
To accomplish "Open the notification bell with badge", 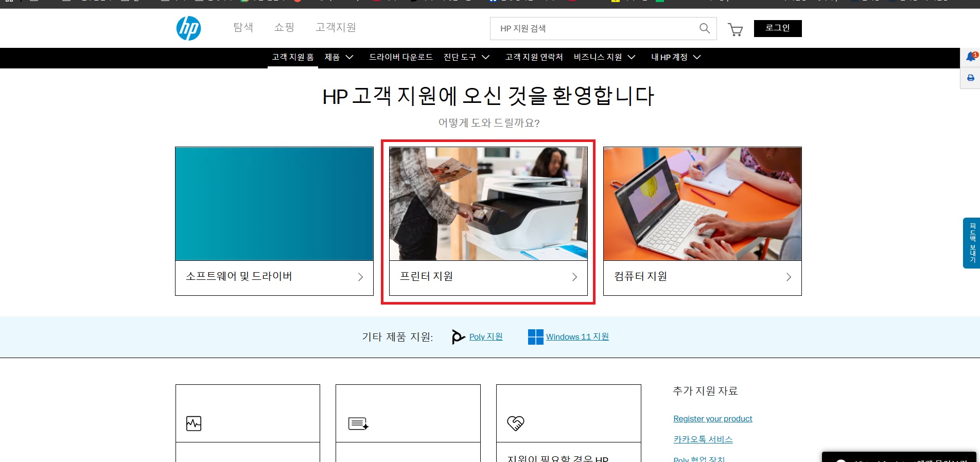I will click(971, 57).
